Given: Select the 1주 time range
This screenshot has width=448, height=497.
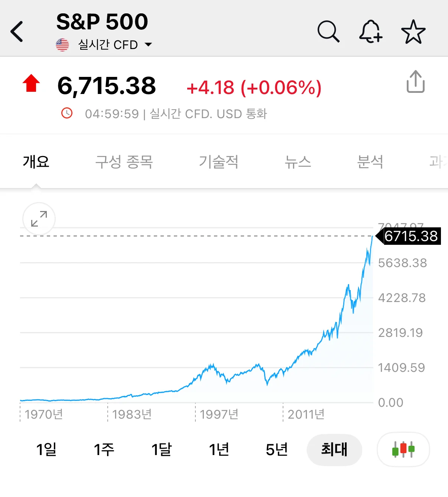Looking at the screenshot, I should (x=104, y=449).
